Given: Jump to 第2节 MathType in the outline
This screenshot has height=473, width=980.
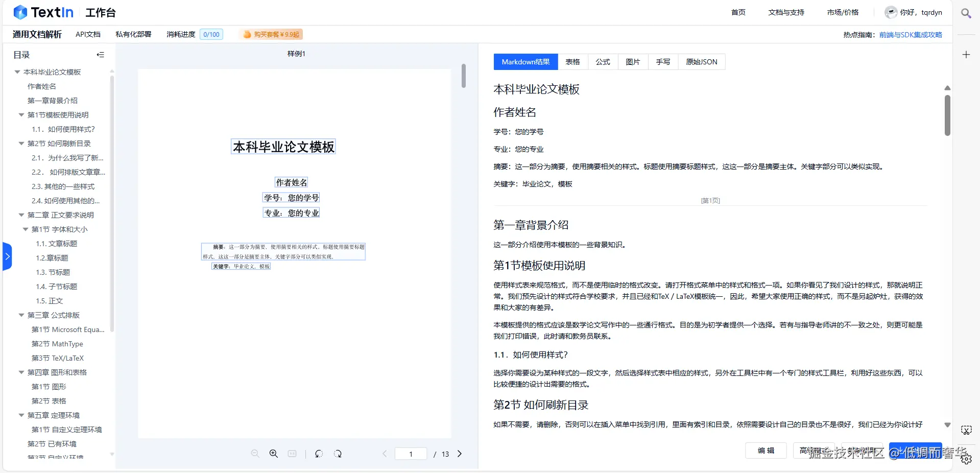Looking at the screenshot, I should click(x=57, y=344).
